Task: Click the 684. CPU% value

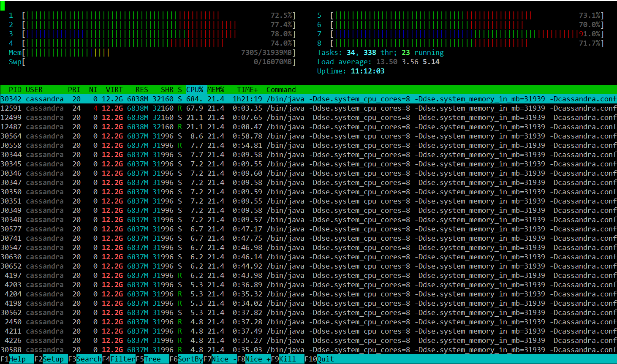Action: pyautogui.click(x=195, y=99)
